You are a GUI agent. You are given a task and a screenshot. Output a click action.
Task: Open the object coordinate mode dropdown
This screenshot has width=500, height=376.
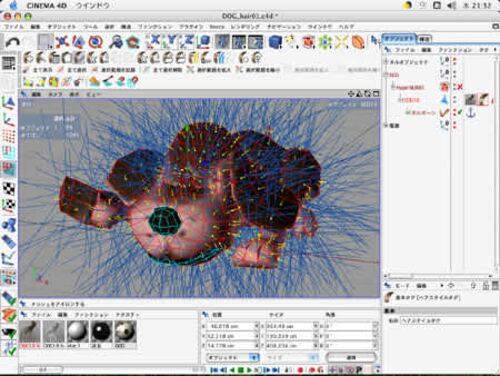coord(233,357)
